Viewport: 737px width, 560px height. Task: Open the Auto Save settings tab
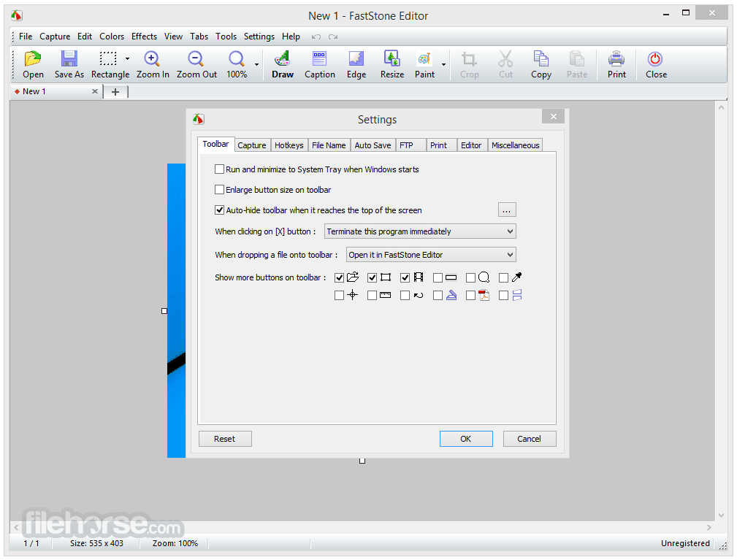(x=373, y=145)
